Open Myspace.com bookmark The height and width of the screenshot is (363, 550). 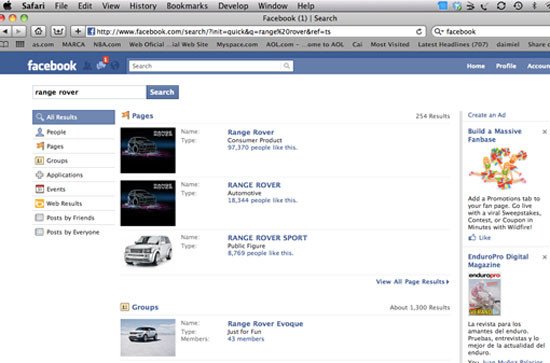point(237,44)
